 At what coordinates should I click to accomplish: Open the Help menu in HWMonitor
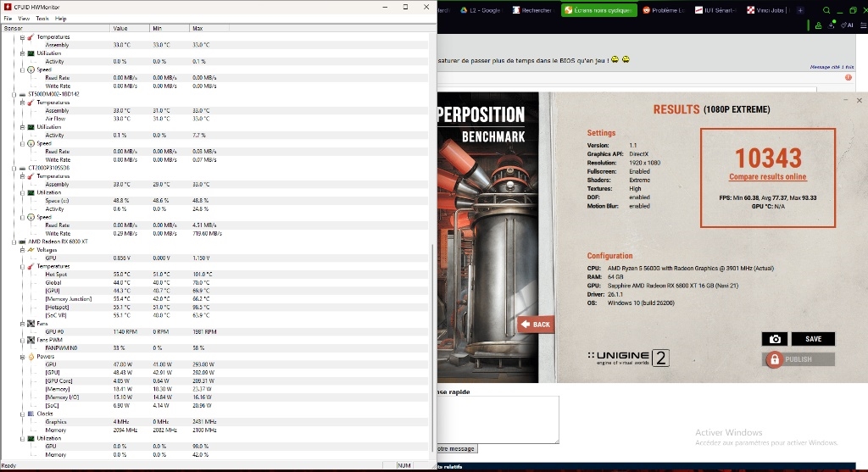[61, 19]
